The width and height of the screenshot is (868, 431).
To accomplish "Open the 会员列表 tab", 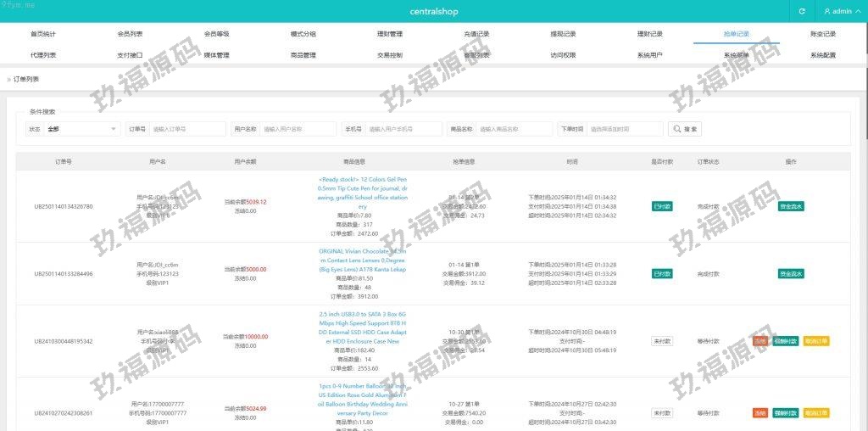I will (130, 34).
